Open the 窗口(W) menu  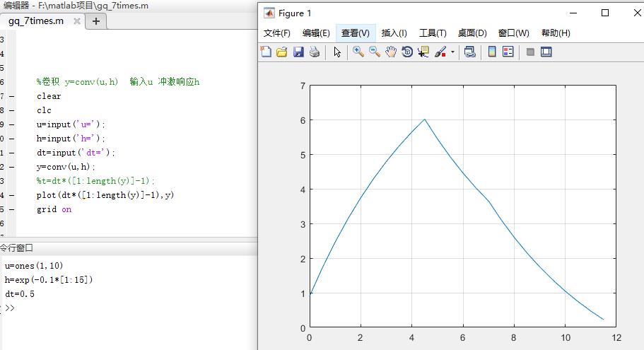(x=513, y=33)
